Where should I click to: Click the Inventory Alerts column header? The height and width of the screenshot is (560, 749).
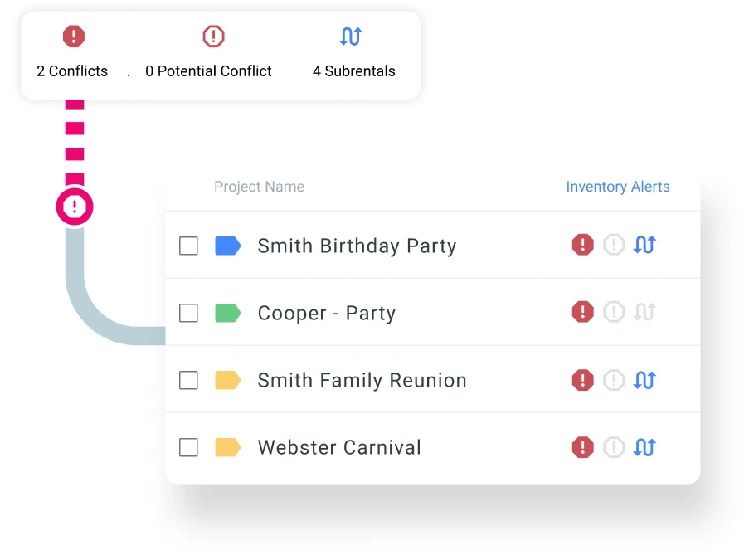pos(617,187)
